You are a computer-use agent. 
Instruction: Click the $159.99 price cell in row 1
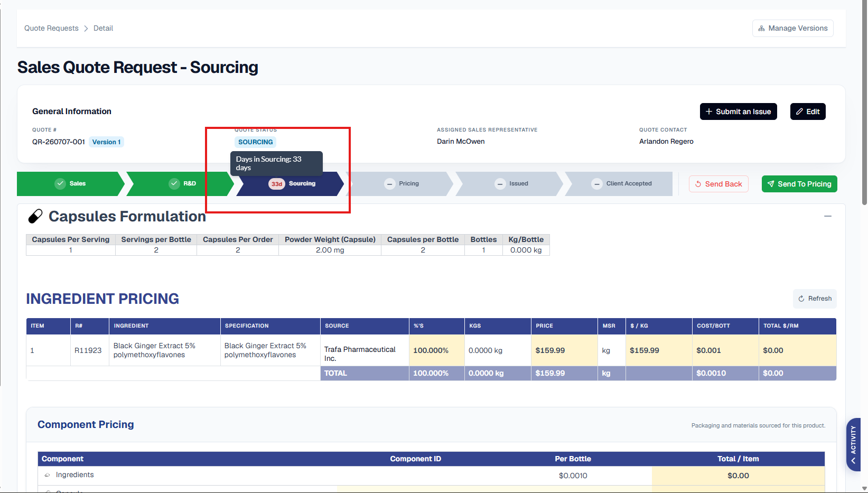[563, 350]
